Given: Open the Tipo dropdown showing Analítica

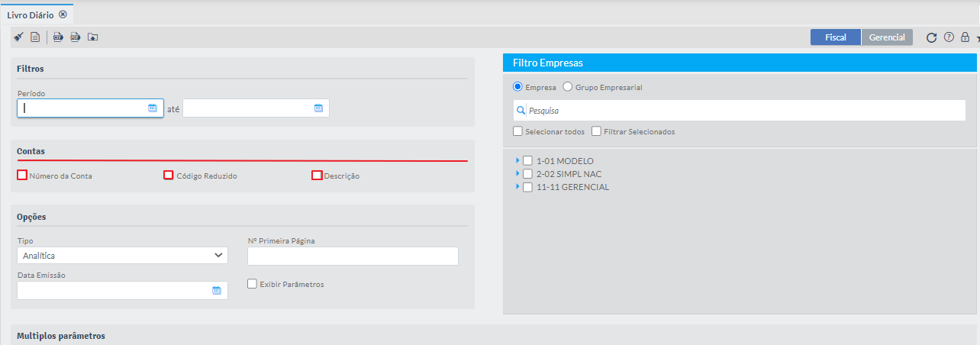Looking at the screenshot, I should [x=122, y=256].
